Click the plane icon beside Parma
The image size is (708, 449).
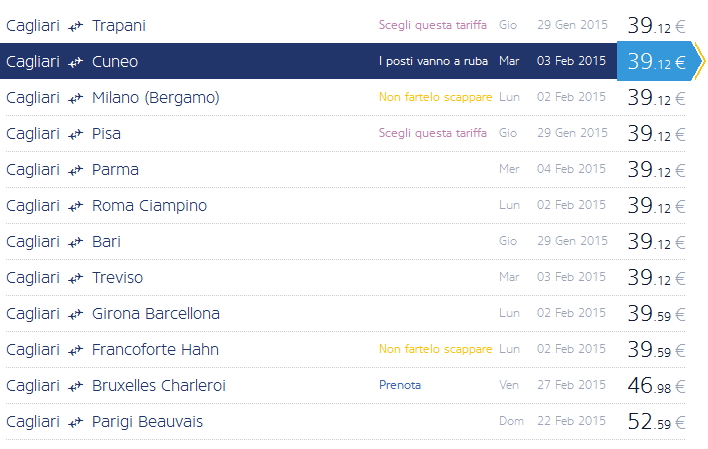coord(75,170)
